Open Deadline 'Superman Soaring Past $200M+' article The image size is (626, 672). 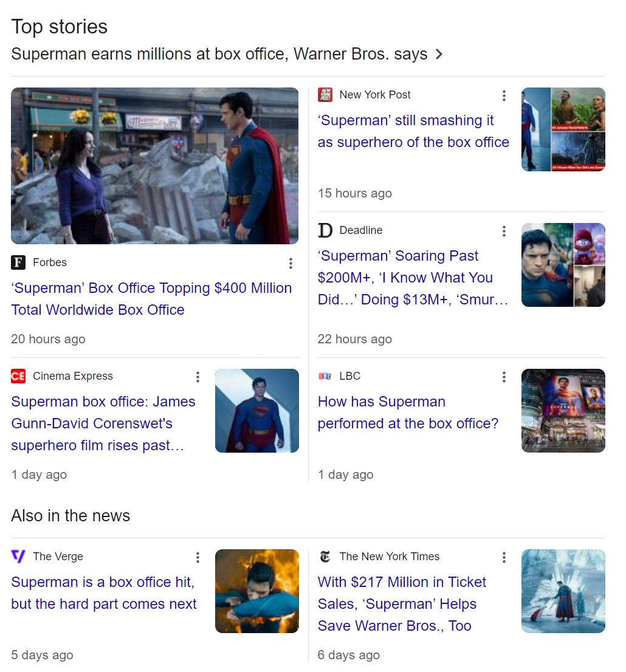point(413,277)
